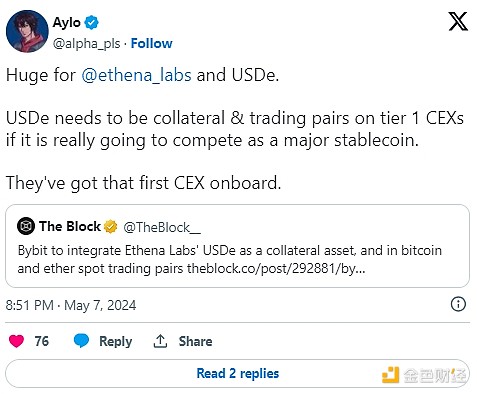477x394 pixels.
Task: Click the Share text label
Action: tap(195, 341)
